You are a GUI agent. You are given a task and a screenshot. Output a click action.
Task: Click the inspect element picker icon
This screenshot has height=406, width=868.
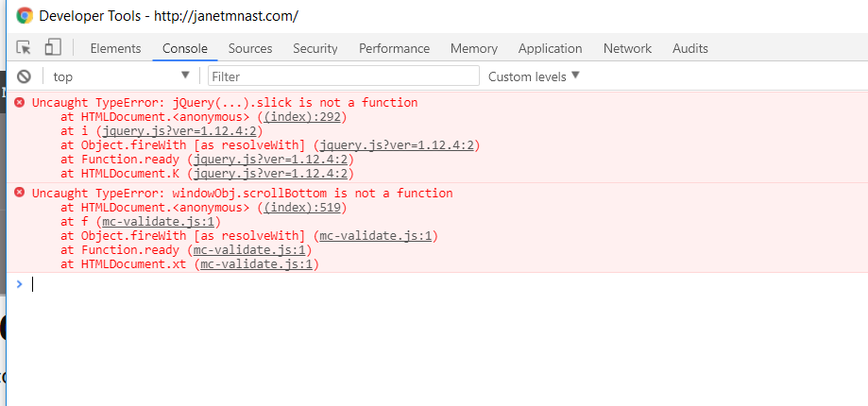click(24, 48)
